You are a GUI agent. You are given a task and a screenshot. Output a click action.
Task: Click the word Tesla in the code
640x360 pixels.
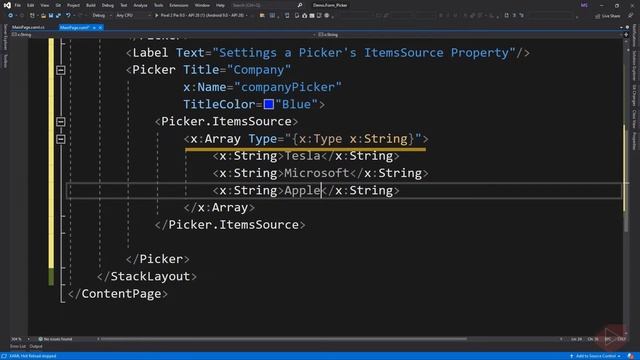point(302,156)
